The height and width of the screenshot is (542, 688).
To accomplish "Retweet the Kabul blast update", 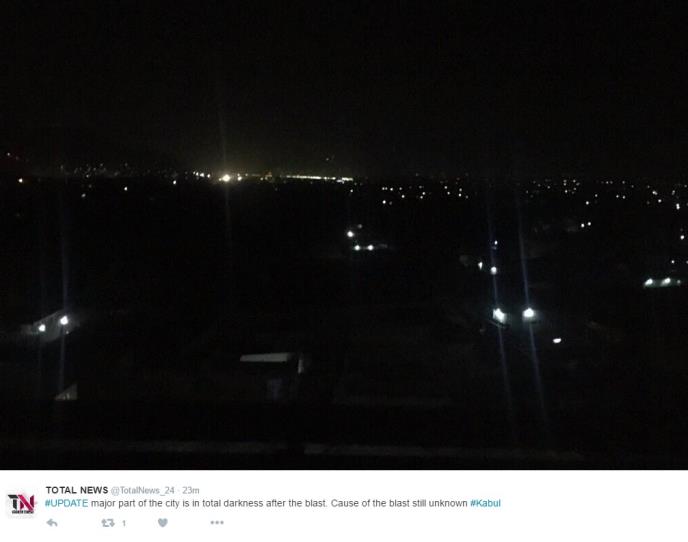I will tap(108, 523).
